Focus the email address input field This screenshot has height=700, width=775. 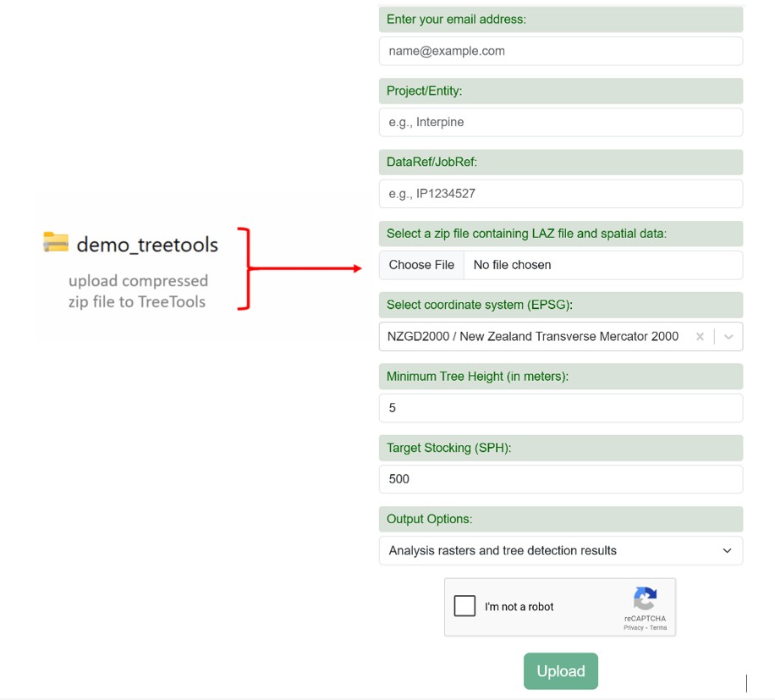(x=560, y=51)
